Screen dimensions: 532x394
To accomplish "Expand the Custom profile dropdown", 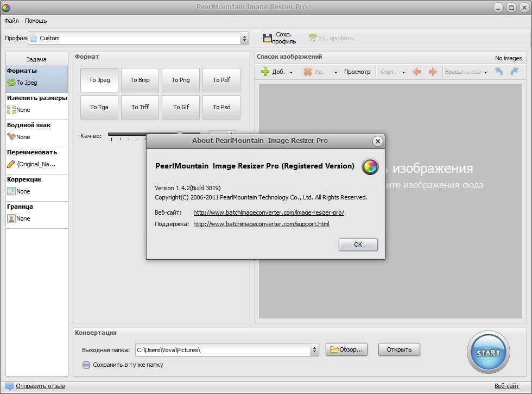I will click(x=244, y=39).
